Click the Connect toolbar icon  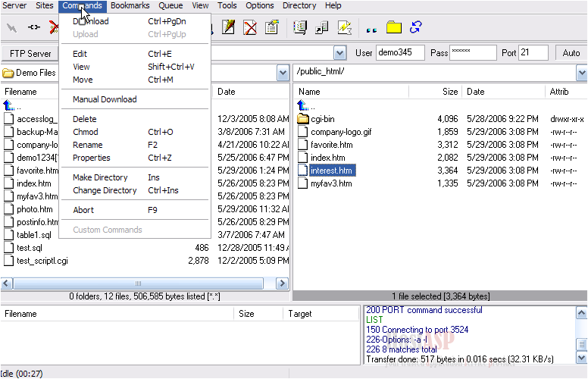[12, 27]
